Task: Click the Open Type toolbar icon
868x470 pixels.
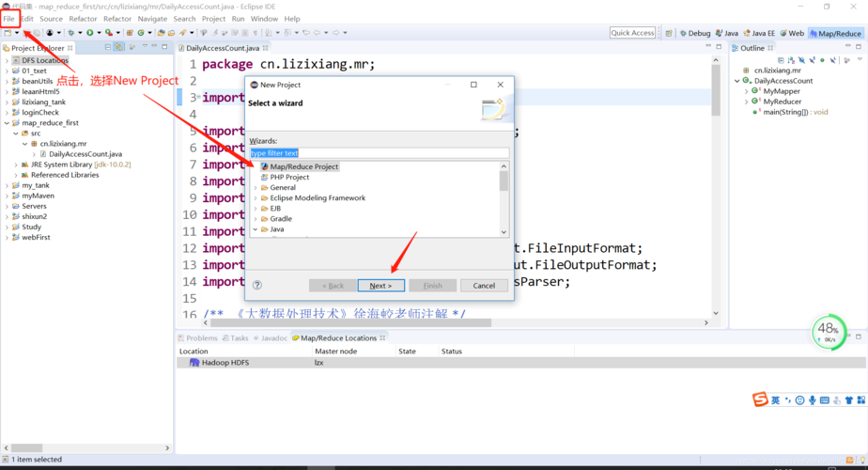Action: (x=161, y=33)
